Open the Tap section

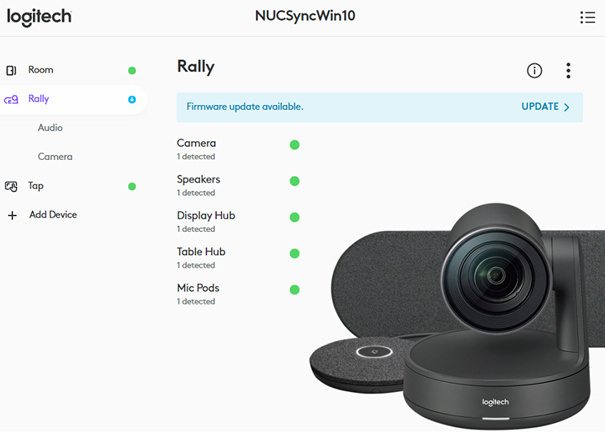(36, 186)
